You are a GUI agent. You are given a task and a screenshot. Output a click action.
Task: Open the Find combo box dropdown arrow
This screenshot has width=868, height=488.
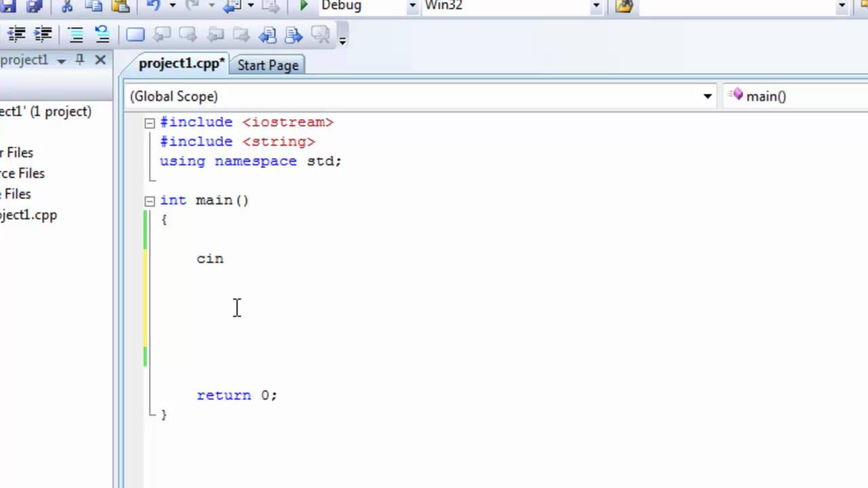pyautogui.click(x=842, y=5)
